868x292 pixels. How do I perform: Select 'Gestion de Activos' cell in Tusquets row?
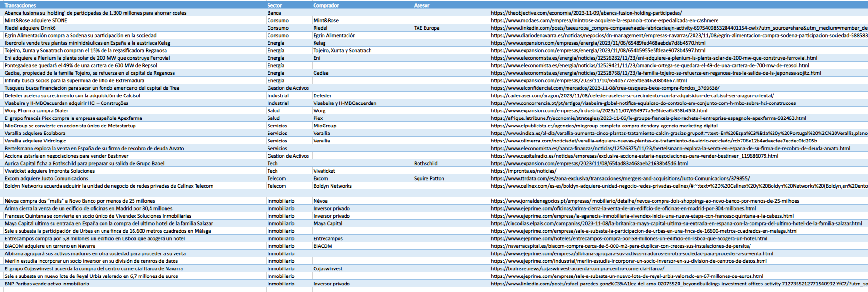point(288,88)
